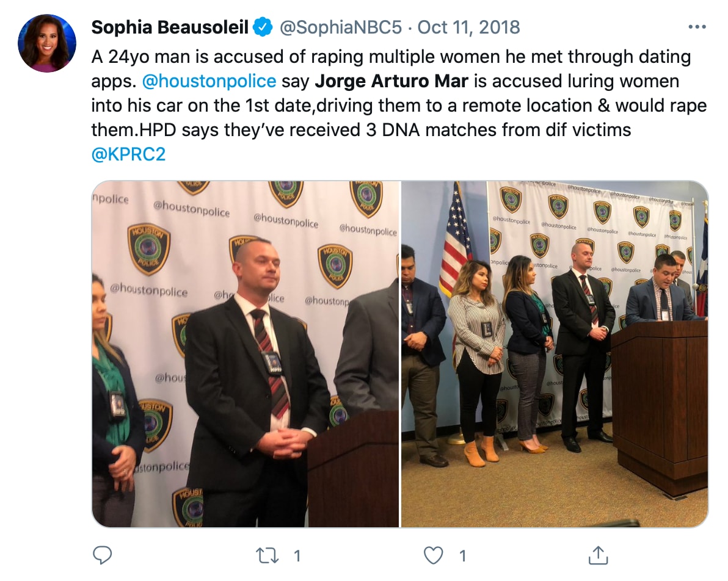The image size is (728, 581).
Task: Enlarge the left press conference photo
Action: coord(246,354)
